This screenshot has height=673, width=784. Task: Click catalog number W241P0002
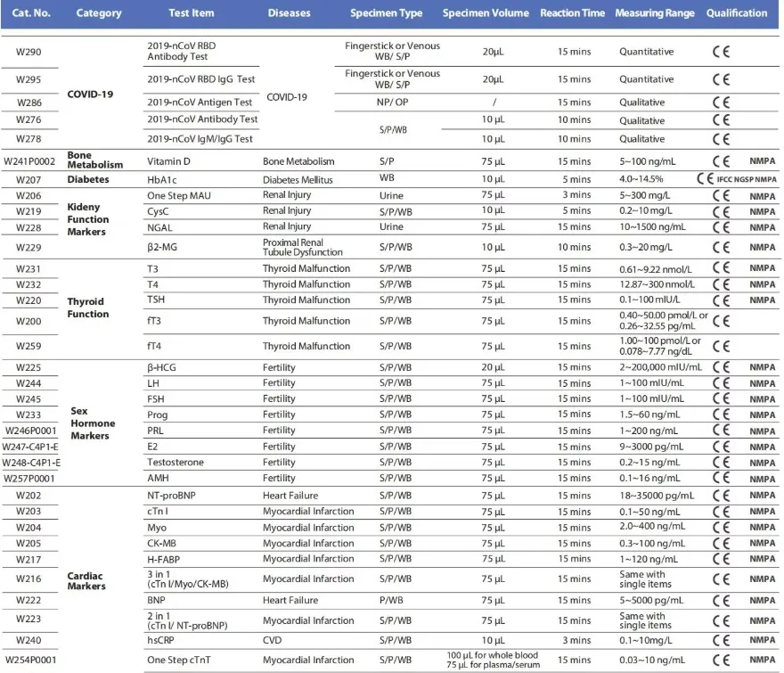(x=30, y=162)
